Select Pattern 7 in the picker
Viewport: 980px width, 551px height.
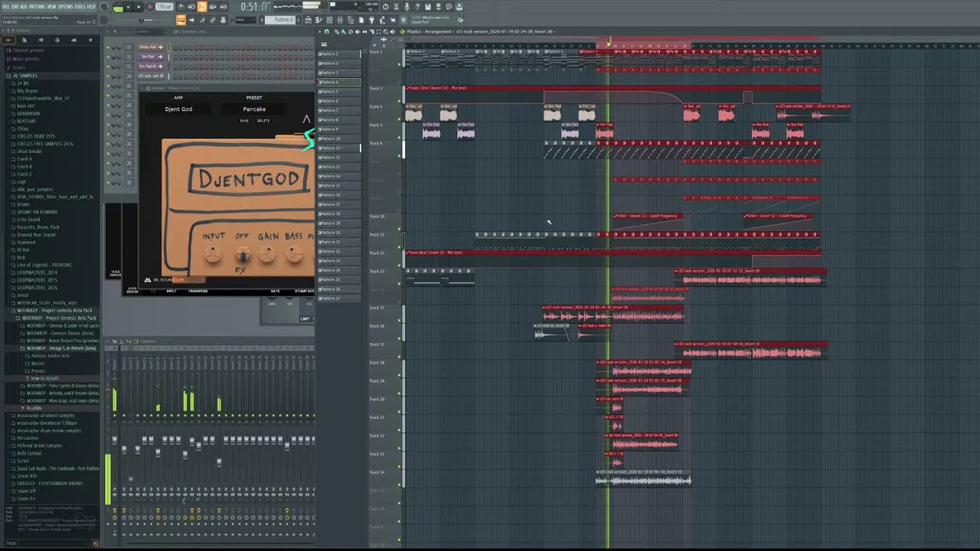(x=339, y=110)
